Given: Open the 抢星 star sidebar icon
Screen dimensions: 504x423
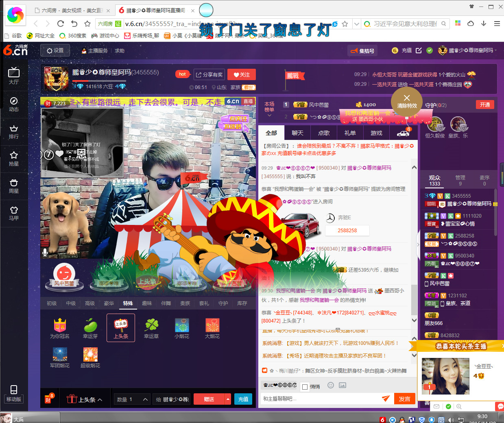Looking at the screenshot, I should [14, 159].
